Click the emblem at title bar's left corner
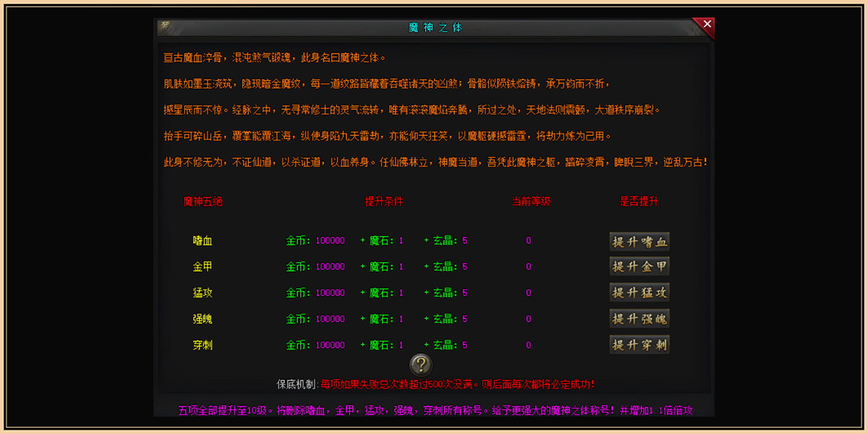 click(164, 24)
